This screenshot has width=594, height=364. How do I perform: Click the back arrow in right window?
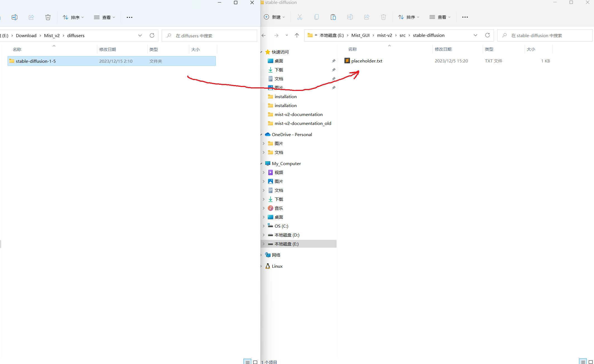264,35
